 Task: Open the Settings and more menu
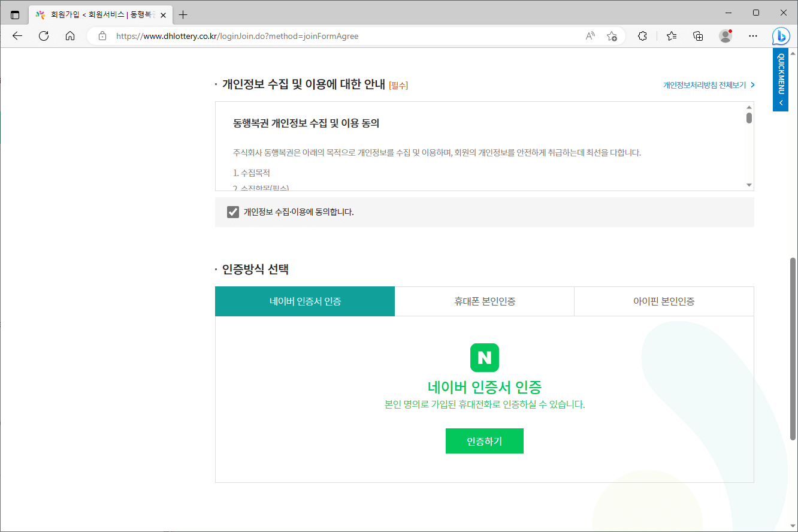[753, 36]
